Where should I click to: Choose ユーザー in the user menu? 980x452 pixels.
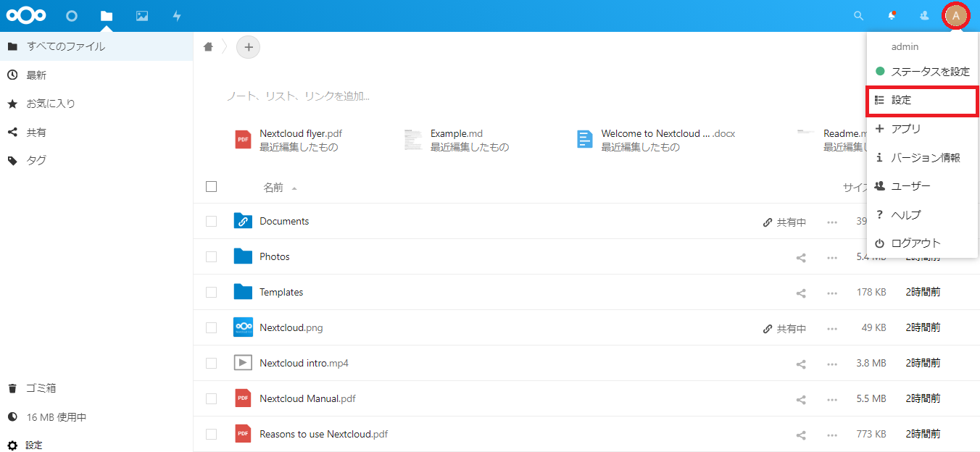tap(922, 186)
